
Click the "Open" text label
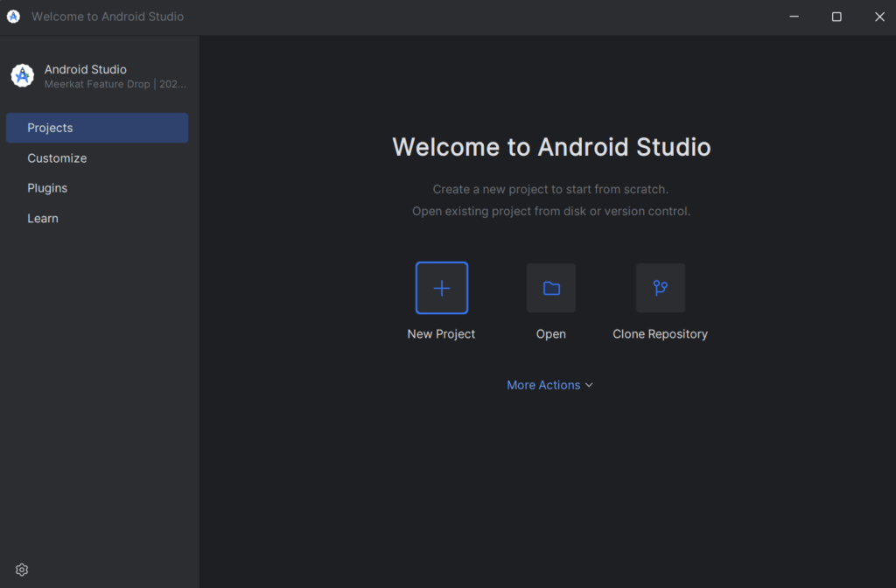(551, 334)
